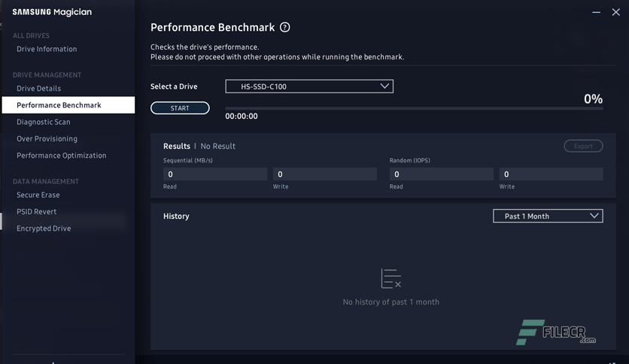Open the Performance Benchmark help icon

tap(285, 27)
